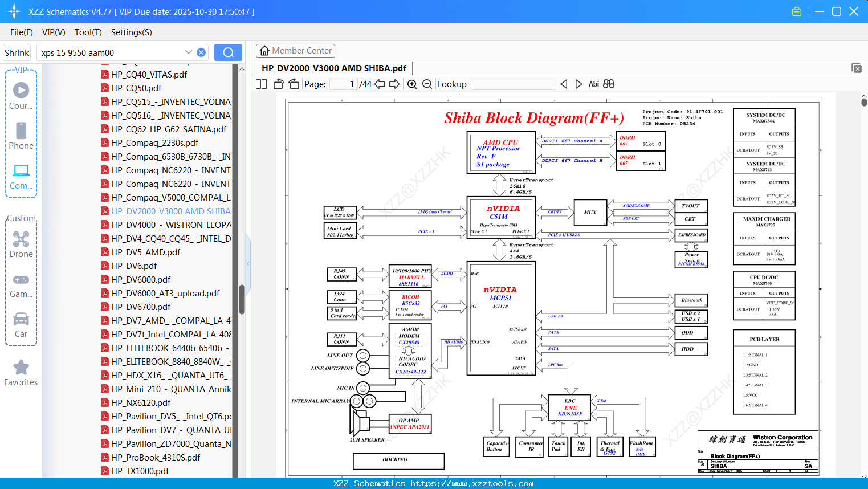Toggle two-page view icon in PDF toolbar
868x489 pixels.
(261, 84)
